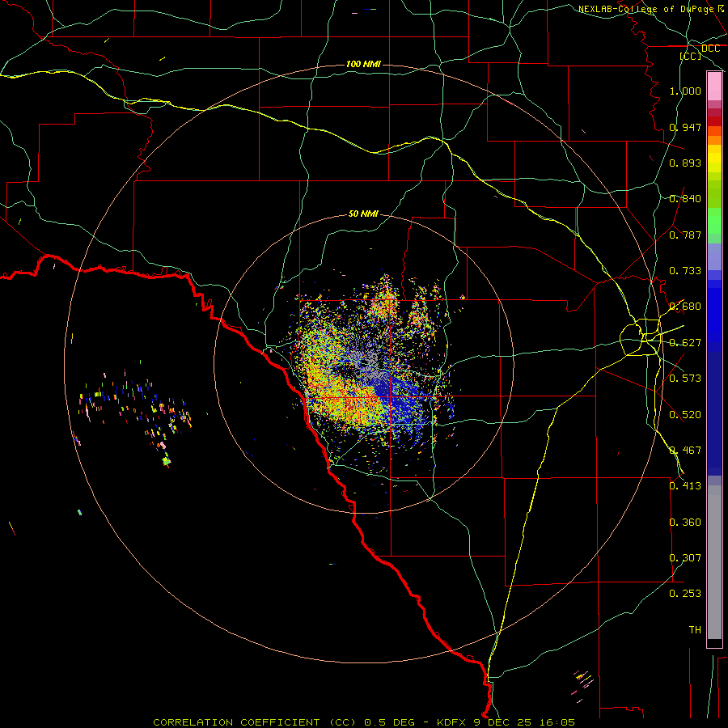Select the 0.947 scale value
Screen dimensions: 728x728
(685, 127)
